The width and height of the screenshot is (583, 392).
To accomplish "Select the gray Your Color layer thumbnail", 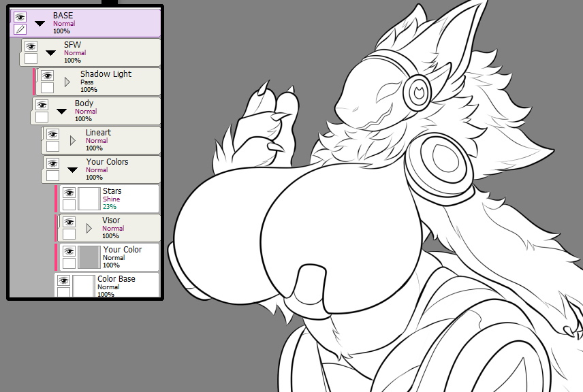I will pos(89,257).
